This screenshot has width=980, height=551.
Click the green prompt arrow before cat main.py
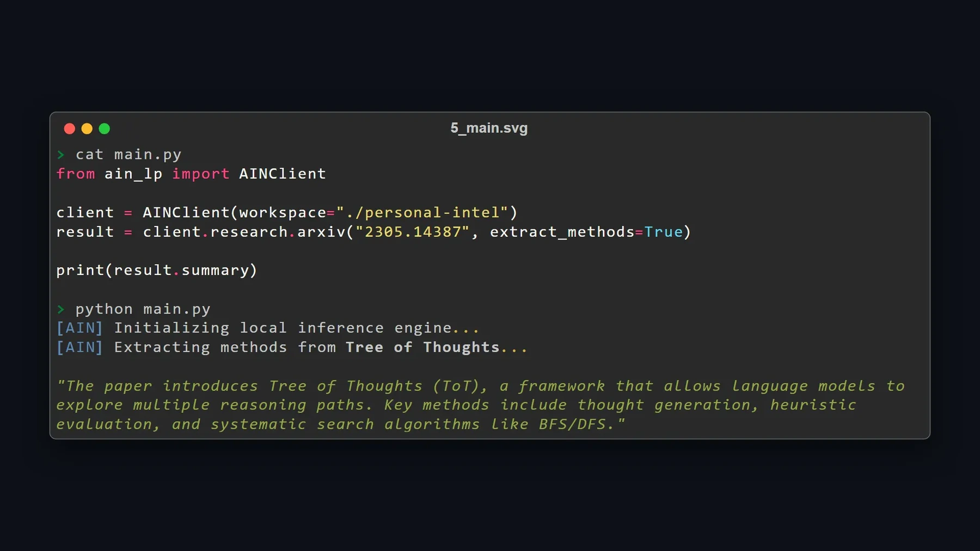[61, 155]
